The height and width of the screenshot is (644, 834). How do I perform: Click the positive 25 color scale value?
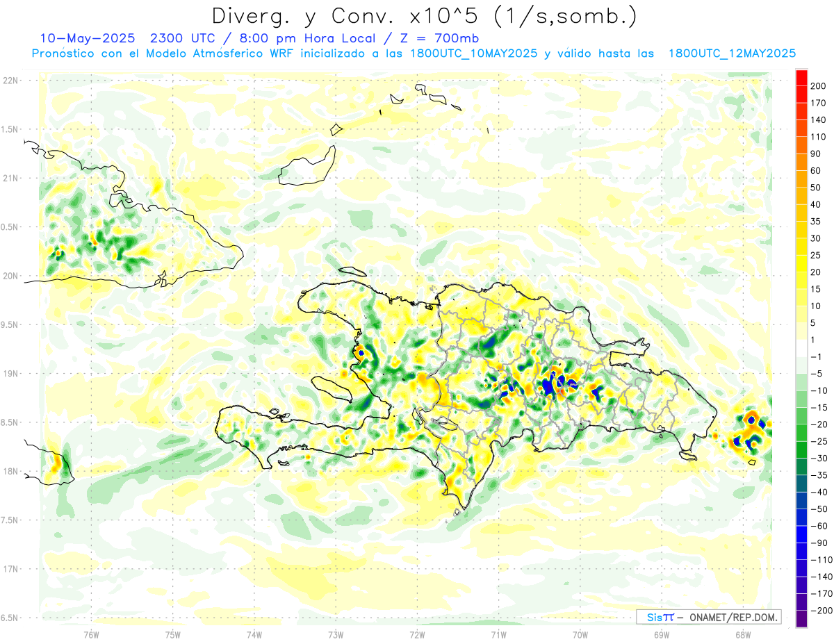[816, 255]
